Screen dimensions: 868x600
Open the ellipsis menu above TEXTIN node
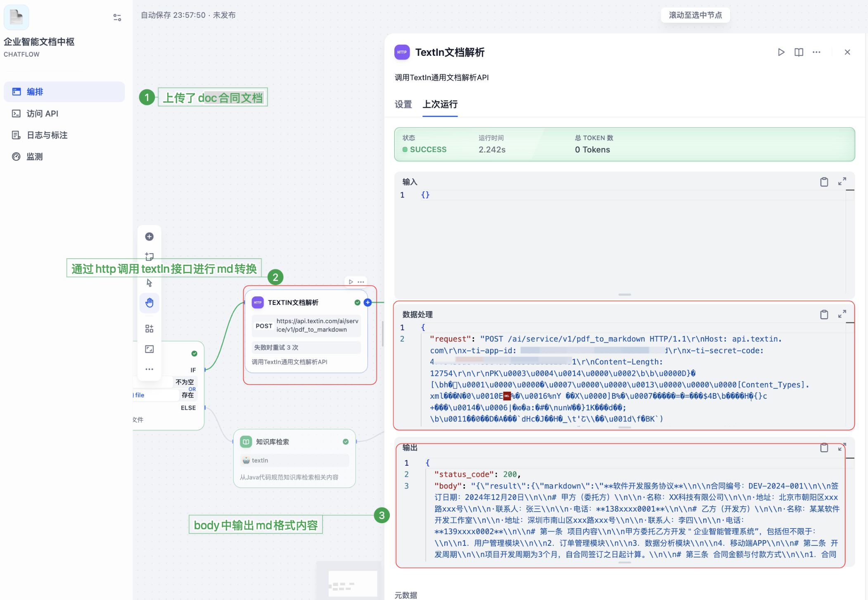[361, 282]
